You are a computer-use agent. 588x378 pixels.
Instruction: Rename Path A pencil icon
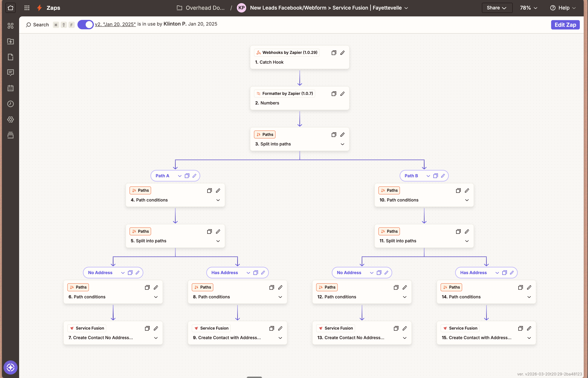[x=195, y=176]
